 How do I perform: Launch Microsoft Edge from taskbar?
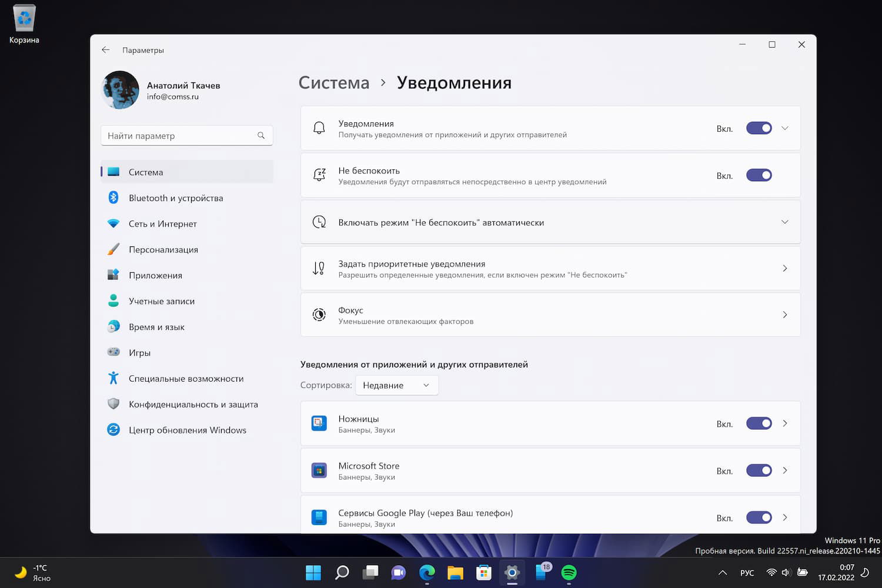point(427,572)
